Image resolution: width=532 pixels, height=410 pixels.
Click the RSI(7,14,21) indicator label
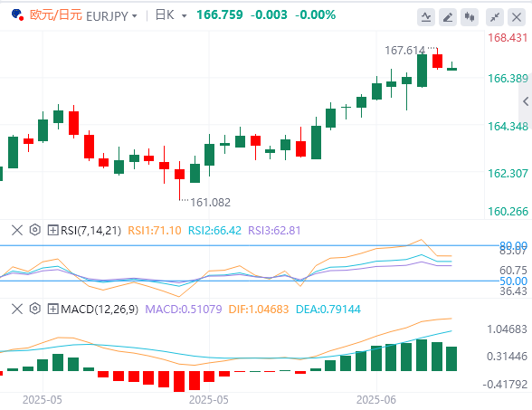click(x=90, y=231)
